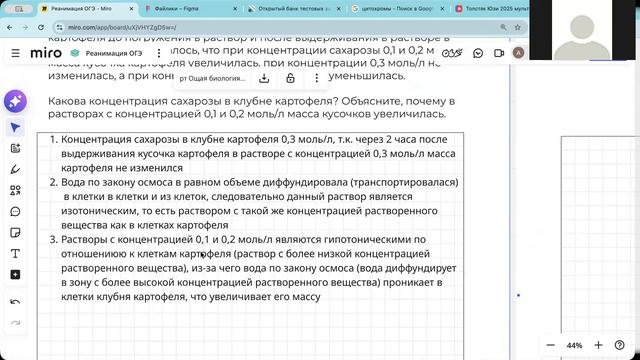This screenshot has width=640, height=360.
Task: Click the document name рт Общая биология
Action: coord(212,78)
